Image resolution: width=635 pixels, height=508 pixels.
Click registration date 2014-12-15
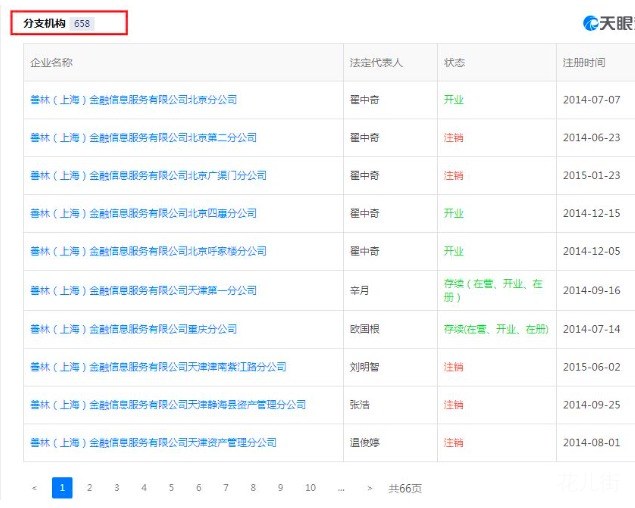pyautogui.click(x=592, y=213)
